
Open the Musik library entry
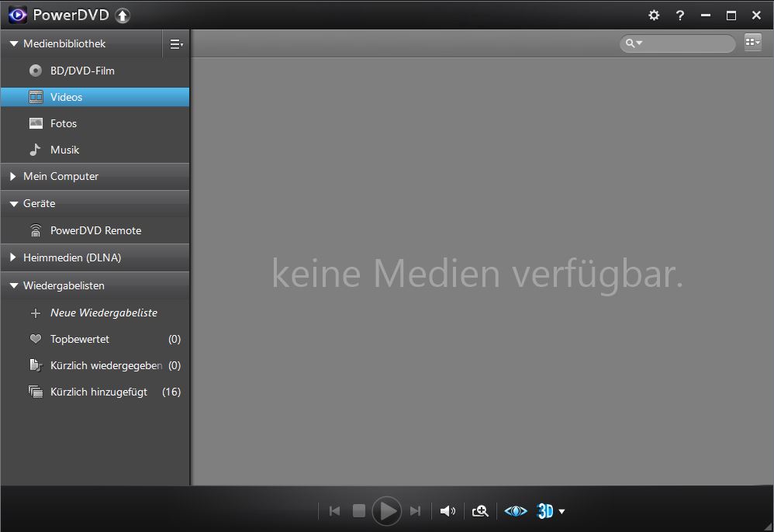coord(95,150)
